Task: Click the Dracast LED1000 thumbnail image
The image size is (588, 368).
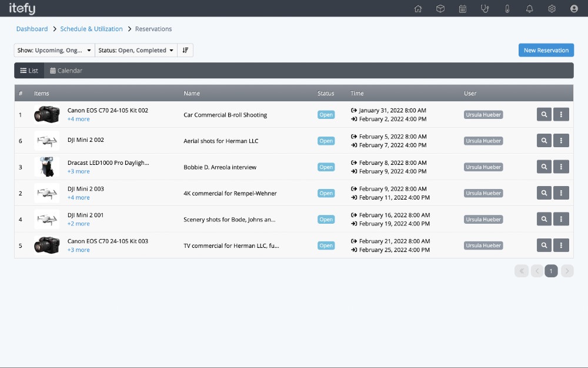Action: click(x=46, y=167)
